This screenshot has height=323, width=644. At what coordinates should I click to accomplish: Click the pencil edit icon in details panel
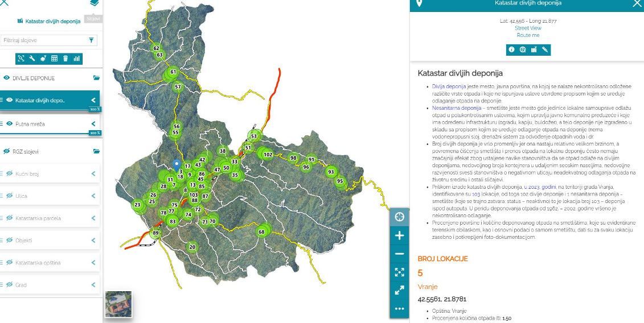pos(545,49)
